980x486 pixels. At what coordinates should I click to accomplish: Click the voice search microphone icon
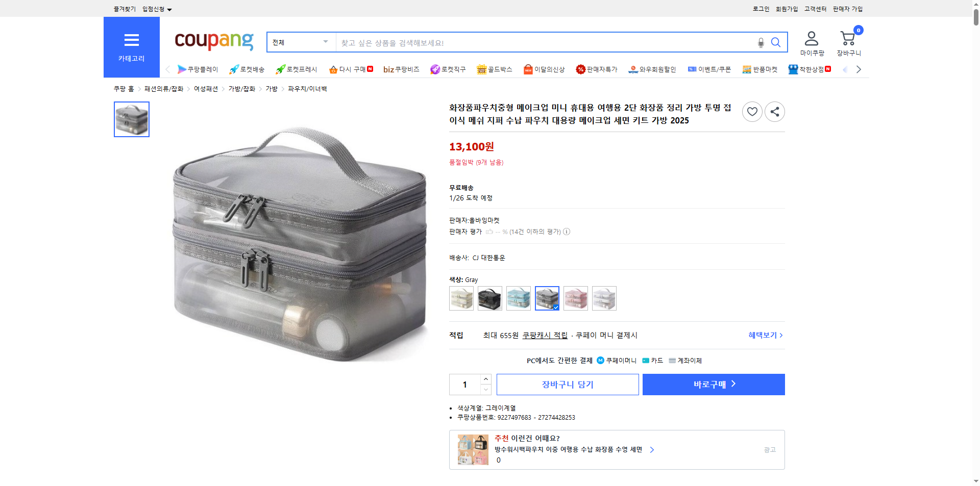[x=760, y=43]
